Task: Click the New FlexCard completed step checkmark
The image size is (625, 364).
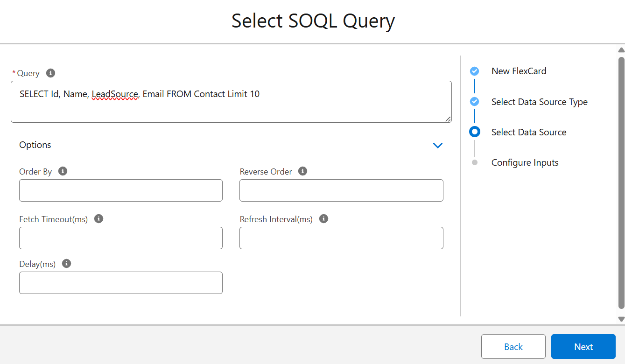Action: click(474, 71)
